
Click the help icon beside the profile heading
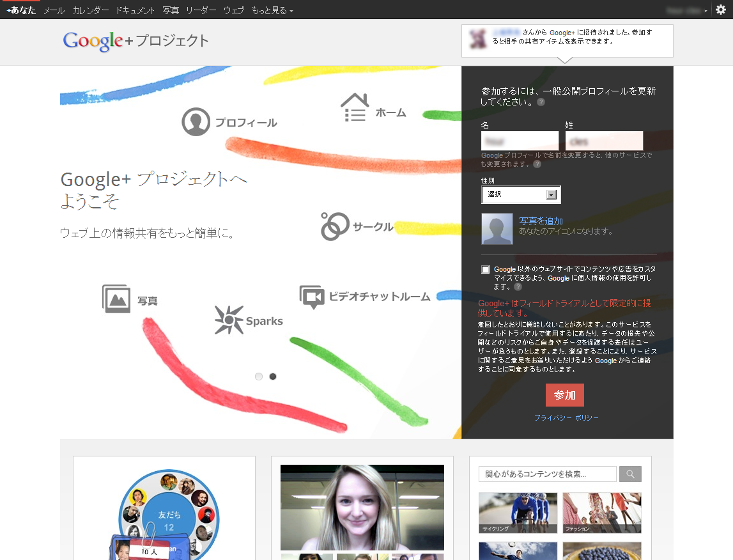click(541, 102)
